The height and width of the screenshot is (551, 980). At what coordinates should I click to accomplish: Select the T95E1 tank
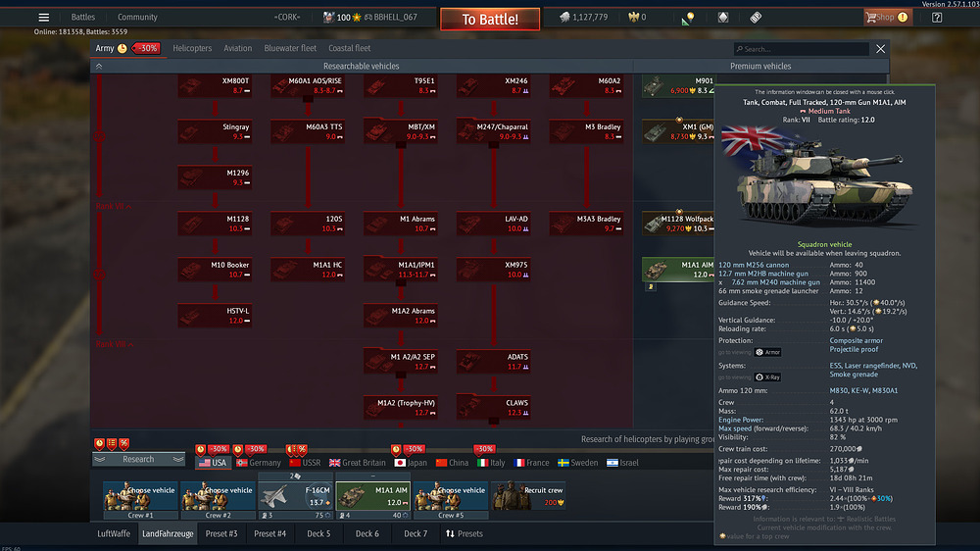(x=400, y=85)
